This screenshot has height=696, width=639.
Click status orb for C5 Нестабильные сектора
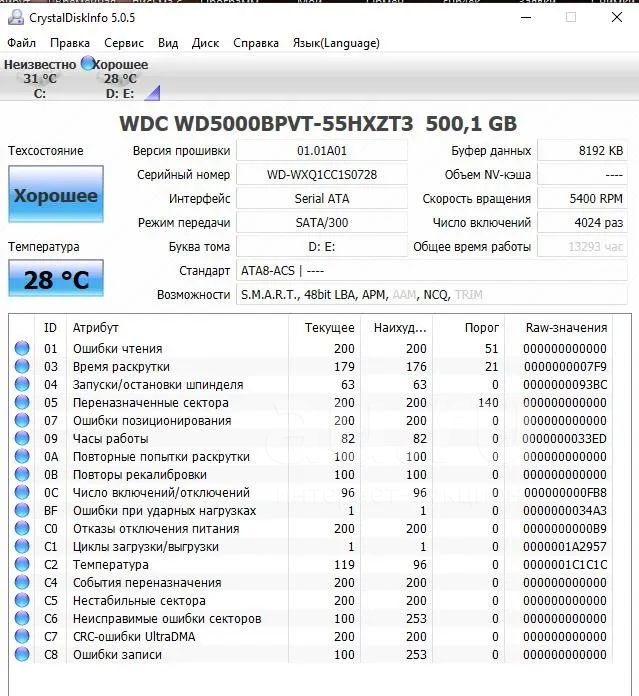(22, 600)
